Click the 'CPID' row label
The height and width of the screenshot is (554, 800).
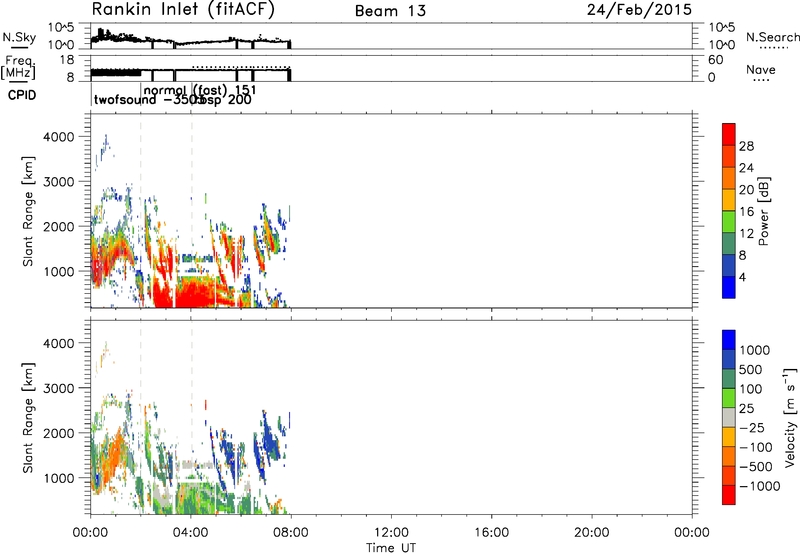(x=22, y=95)
